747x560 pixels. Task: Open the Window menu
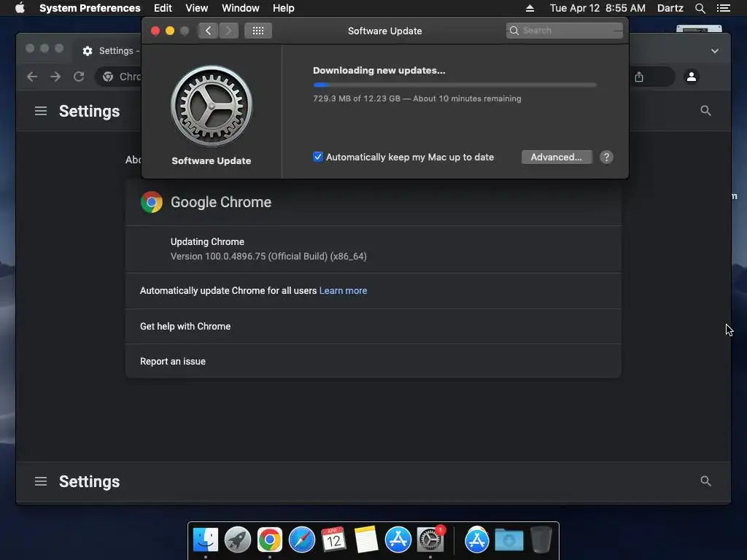coord(240,8)
